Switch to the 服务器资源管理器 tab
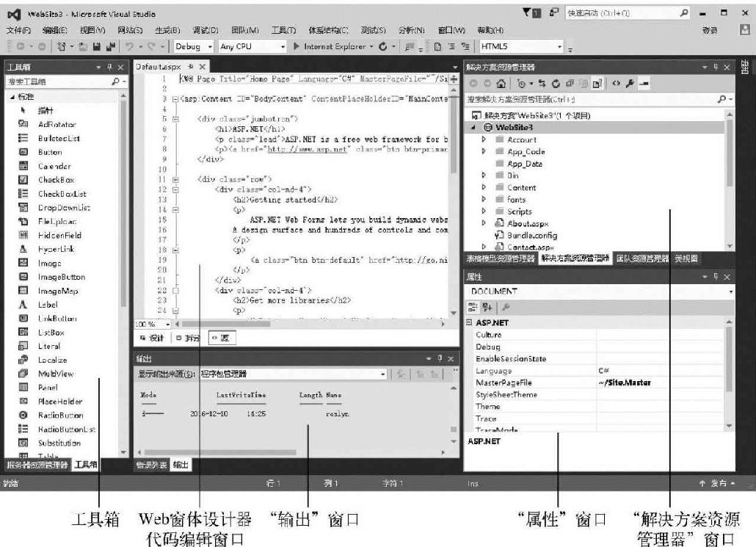Image resolution: width=756 pixels, height=547 pixels. [37, 465]
